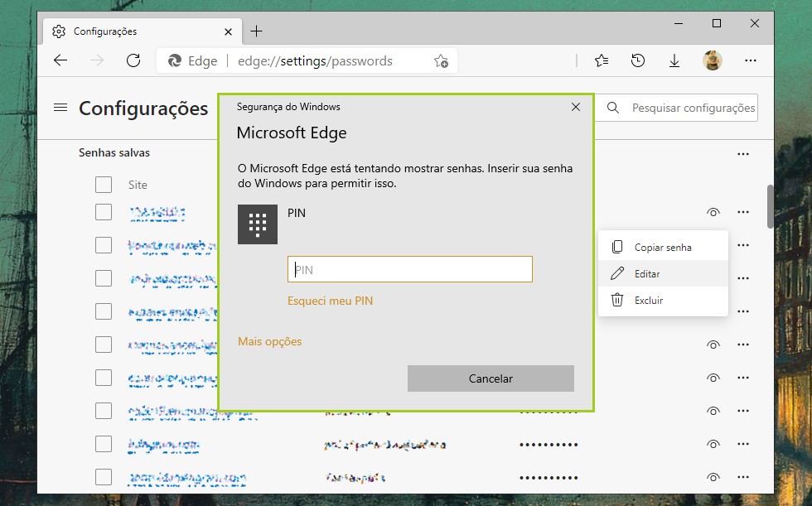Reveal the last row's password with the eye icon
Screen dimensions: 812x506
[713, 477]
